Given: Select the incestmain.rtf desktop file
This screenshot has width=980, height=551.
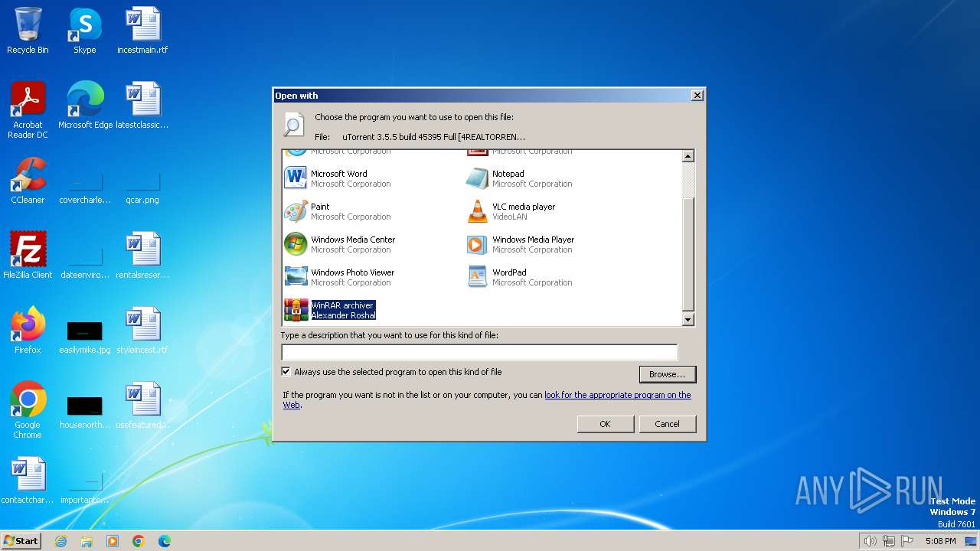Looking at the screenshot, I should (142, 31).
